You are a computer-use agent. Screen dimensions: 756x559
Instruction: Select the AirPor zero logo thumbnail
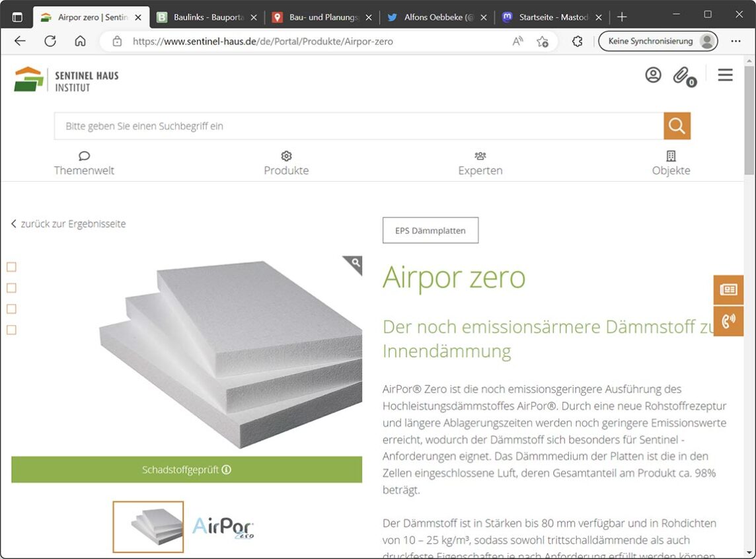coord(223,527)
